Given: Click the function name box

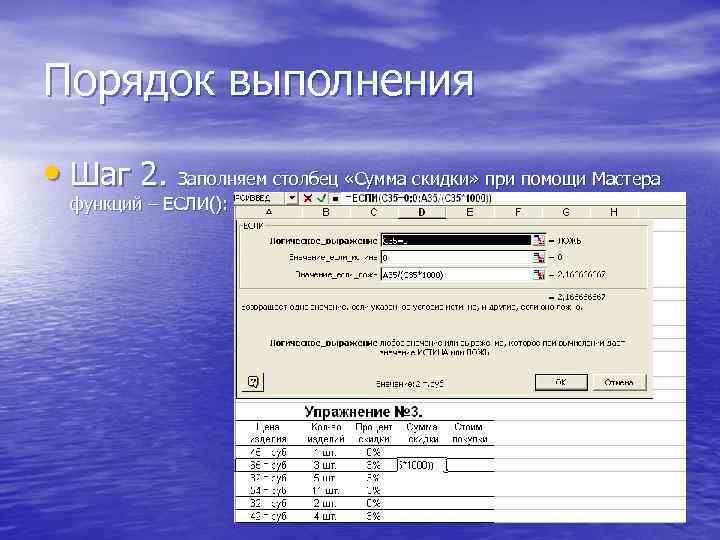Looking at the screenshot, I should pos(260,198).
